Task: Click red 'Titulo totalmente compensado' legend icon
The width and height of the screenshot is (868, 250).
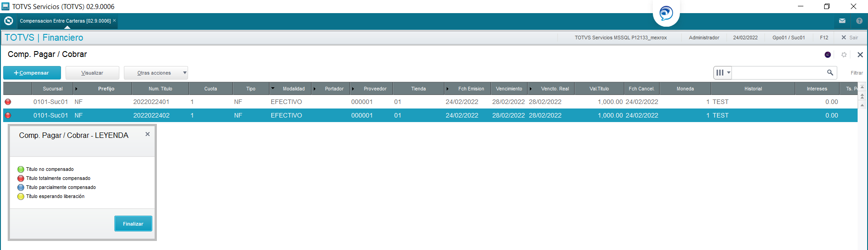Action: (x=21, y=179)
